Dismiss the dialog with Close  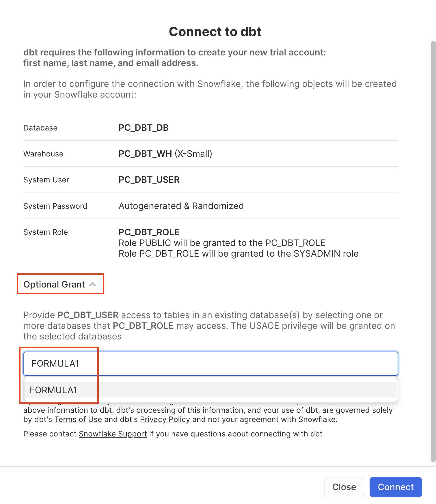344,487
